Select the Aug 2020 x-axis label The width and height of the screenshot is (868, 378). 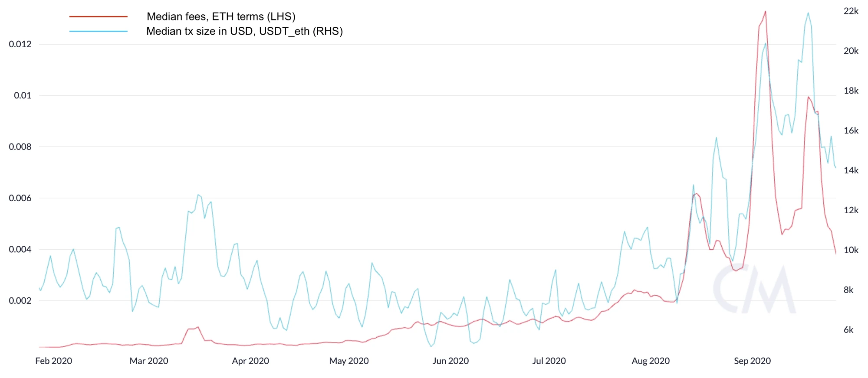[x=651, y=361]
